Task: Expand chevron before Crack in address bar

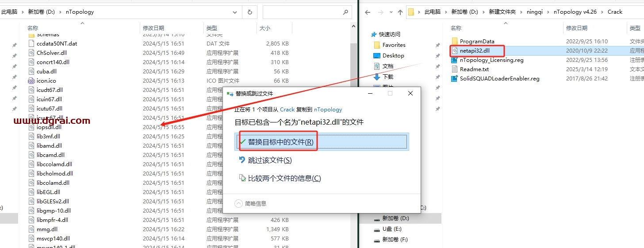Action: click(602, 12)
